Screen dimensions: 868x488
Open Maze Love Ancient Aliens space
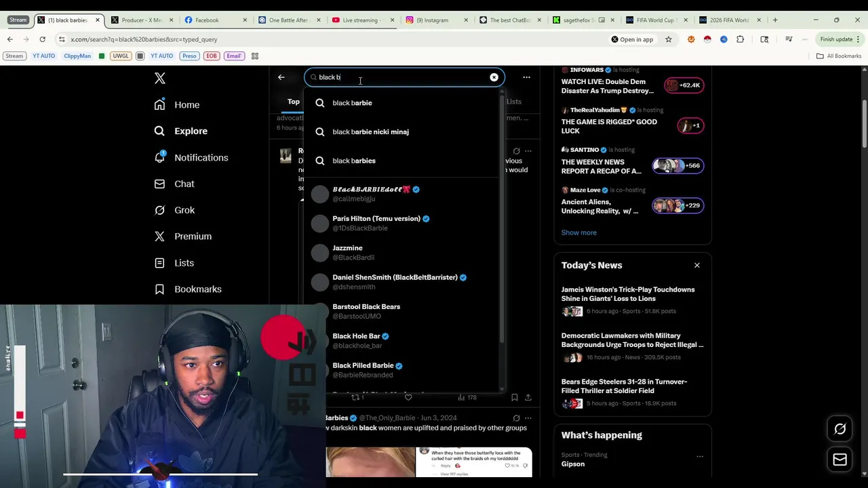pyautogui.click(x=632, y=201)
